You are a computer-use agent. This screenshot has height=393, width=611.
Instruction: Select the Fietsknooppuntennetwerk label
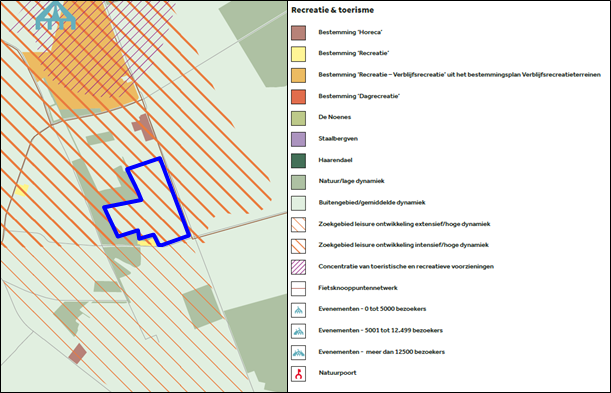pyautogui.click(x=358, y=288)
